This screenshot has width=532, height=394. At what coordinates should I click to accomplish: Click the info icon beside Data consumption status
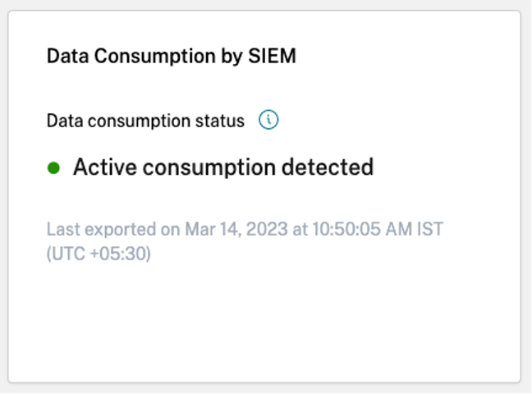point(268,121)
